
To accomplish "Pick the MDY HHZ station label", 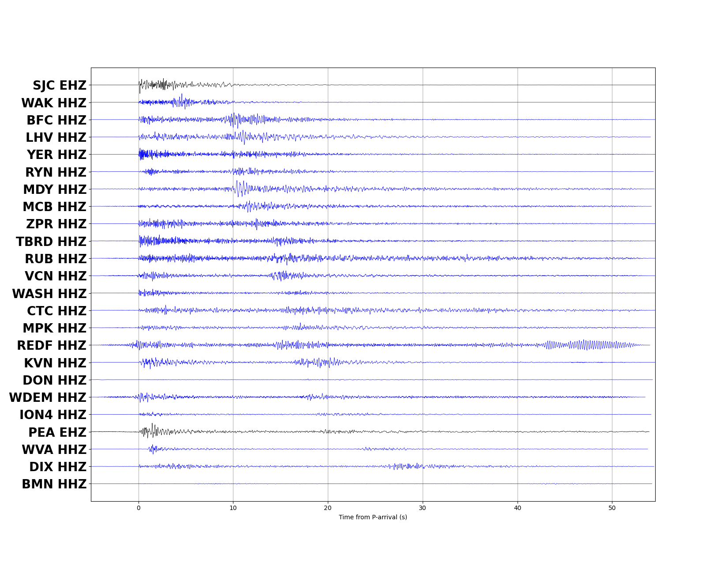I will tap(55, 189).
